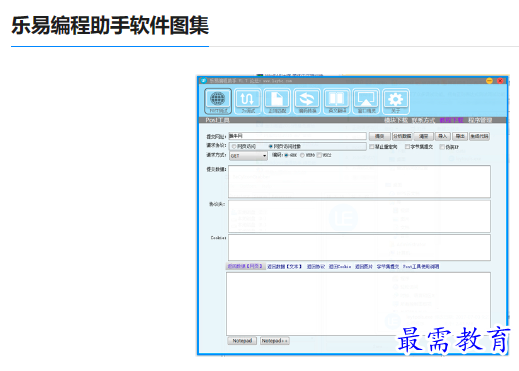Focus the submit URL input field

[x=297, y=136]
